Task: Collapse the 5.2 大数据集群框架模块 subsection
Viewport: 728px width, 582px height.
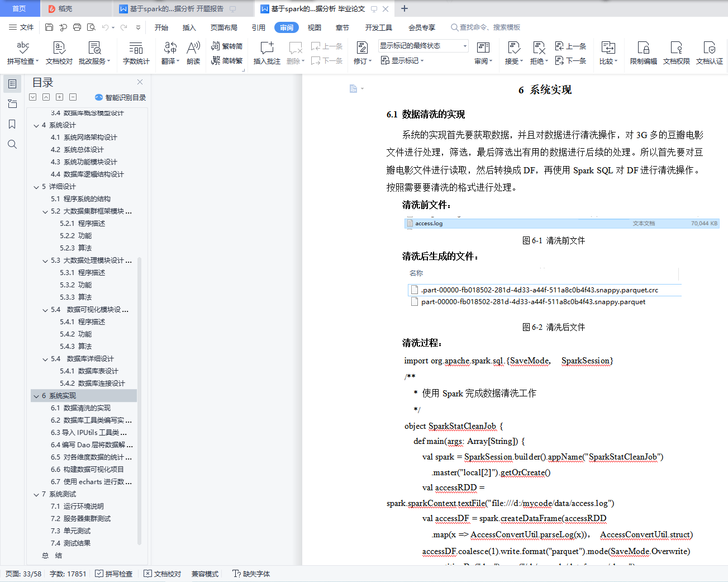Action: tap(45, 211)
